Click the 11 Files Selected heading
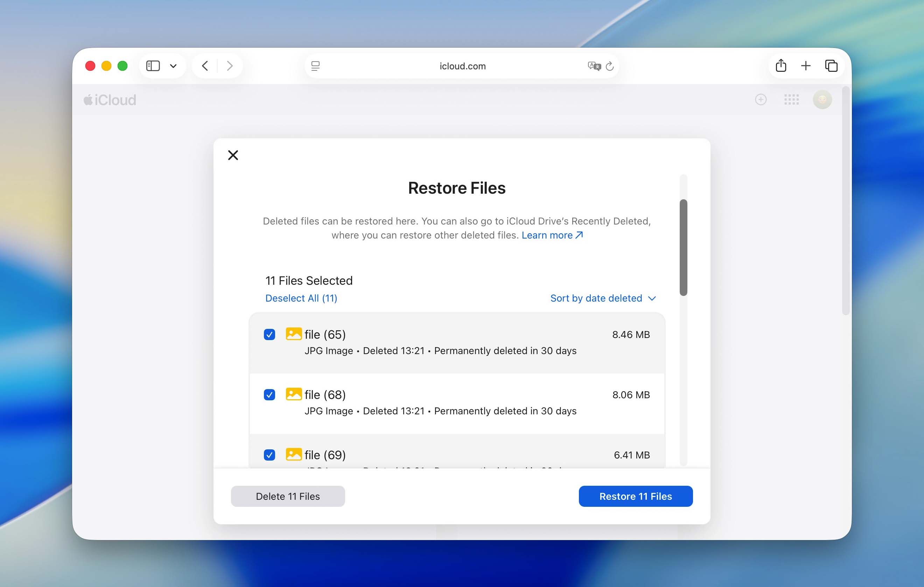This screenshot has height=587, width=924. (x=309, y=281)
